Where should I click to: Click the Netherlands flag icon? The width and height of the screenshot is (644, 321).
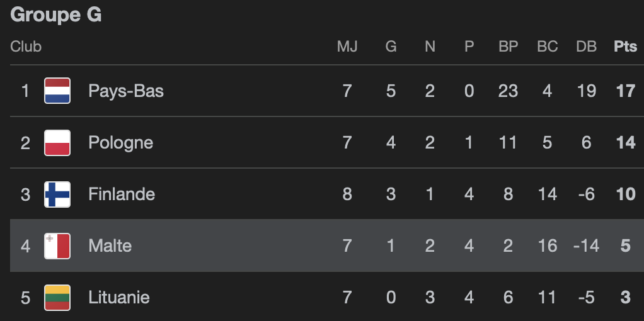[x=57, y=91]
